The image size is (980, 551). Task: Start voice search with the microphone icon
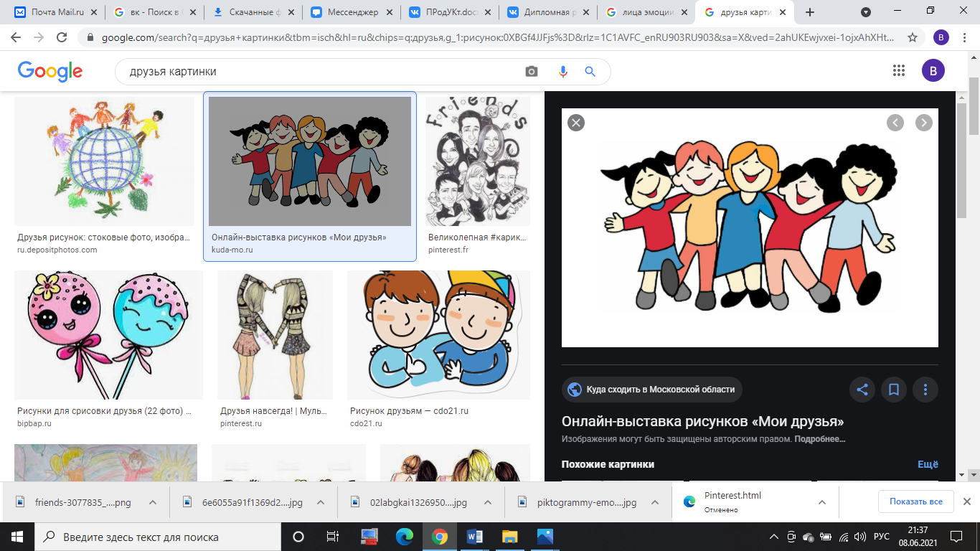562,72
